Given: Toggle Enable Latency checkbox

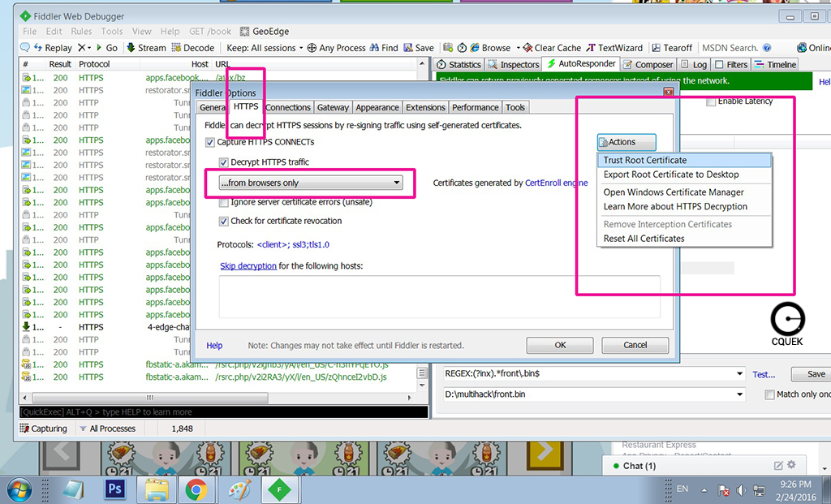Looking at the screenshot, I should (711, 101).
